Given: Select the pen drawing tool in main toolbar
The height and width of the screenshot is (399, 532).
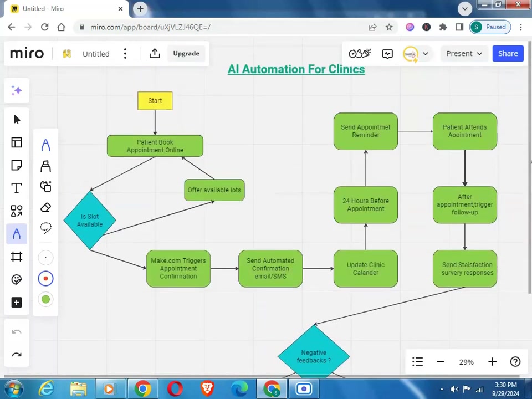Looking at the screenshot, I should (x=16, y=234).
